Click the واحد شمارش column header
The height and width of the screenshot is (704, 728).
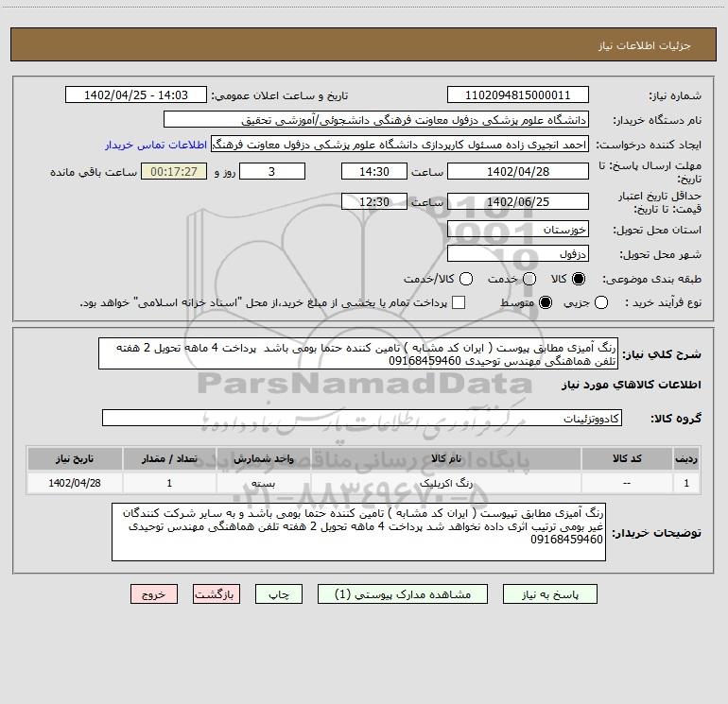tap(263, 458)
